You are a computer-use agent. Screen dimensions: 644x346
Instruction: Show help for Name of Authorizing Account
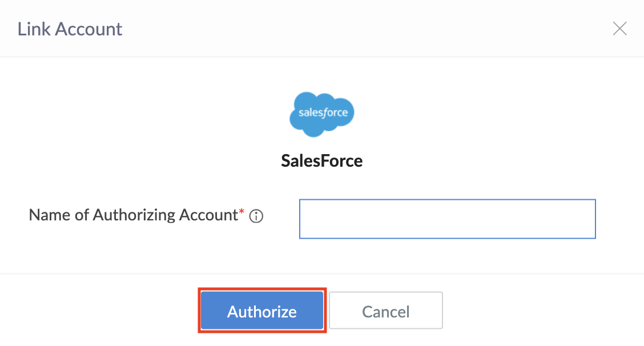point(256,216)
